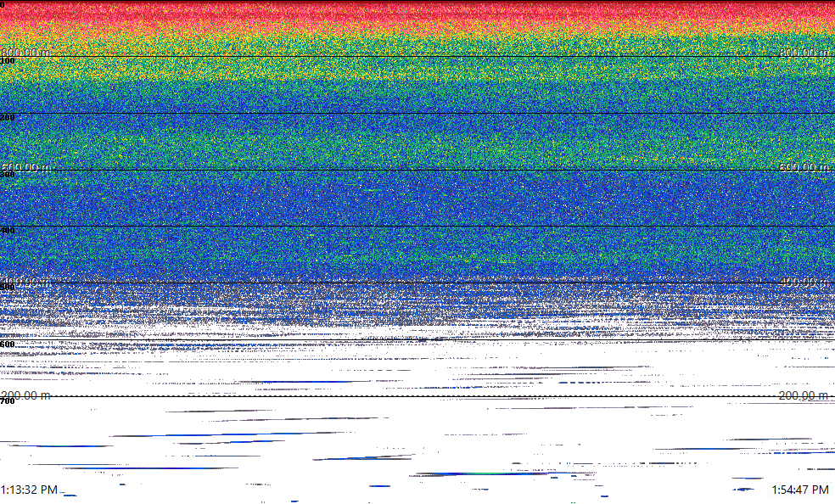Select the bold 300 gridline marker
This screenshot has width=835, height=504.
pyautogui.click(x=8, y=175)
